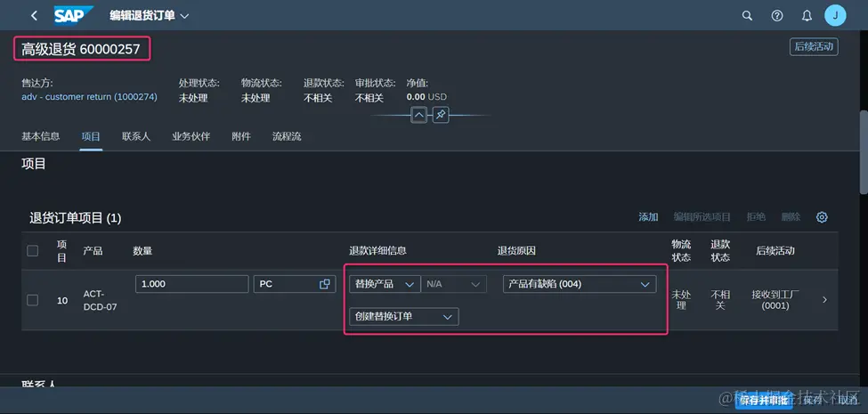
Task: Switch to 项目 tab
Action: (91, 136)
